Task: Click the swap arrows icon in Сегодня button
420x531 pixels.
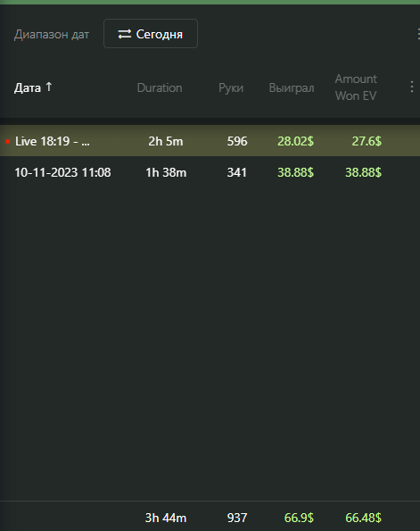Action: (x=125, y=34)
